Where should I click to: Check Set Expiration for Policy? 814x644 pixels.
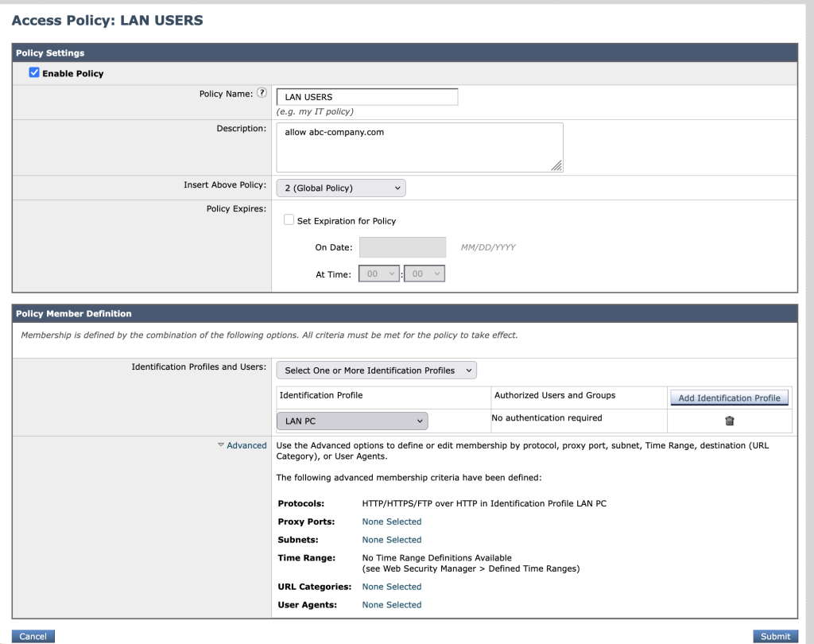(x=289, y=219)
